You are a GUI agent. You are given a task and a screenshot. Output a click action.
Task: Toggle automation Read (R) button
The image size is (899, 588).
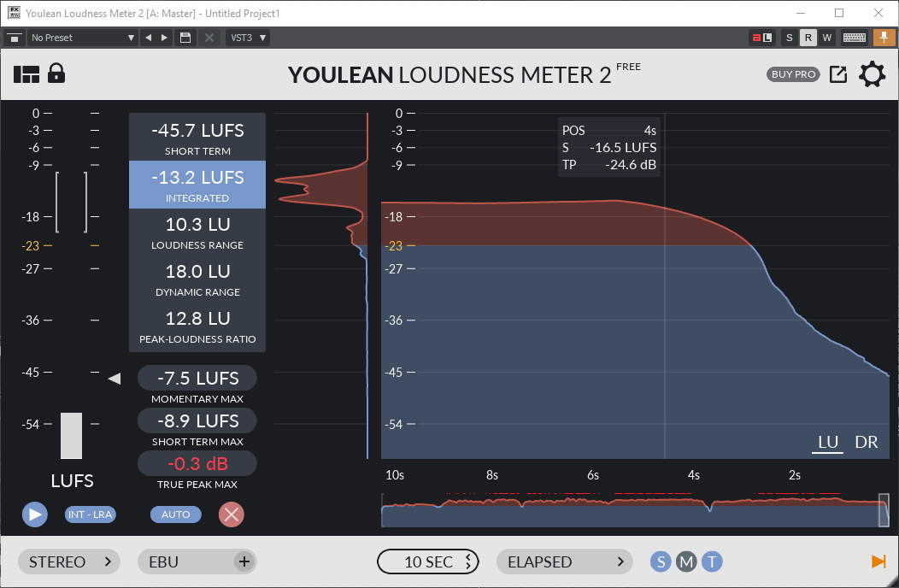[808, 38]
